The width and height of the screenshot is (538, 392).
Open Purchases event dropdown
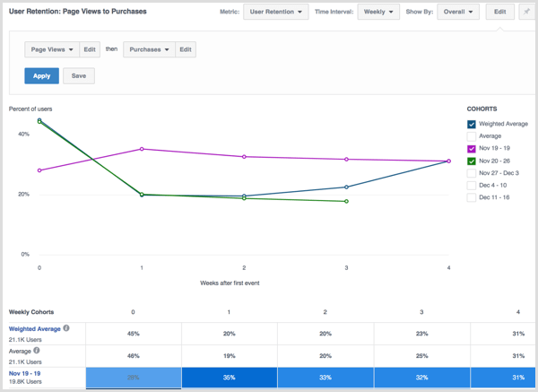coord(149,49)
